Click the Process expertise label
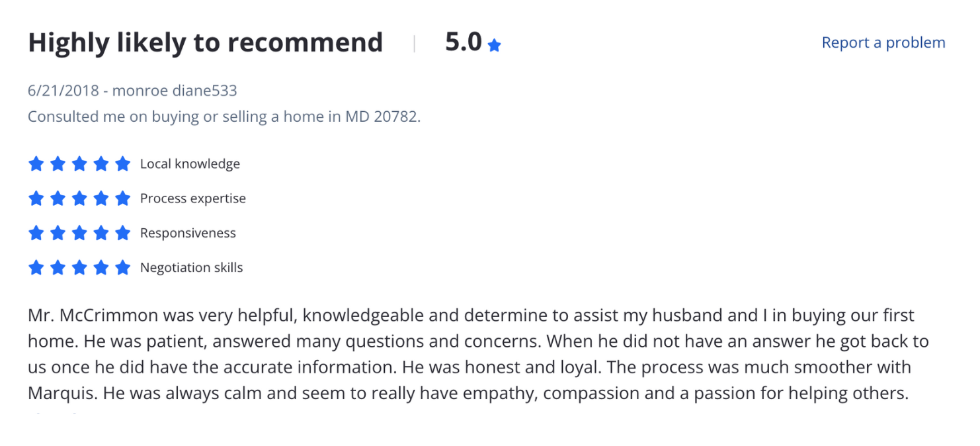 coord(193,199)
